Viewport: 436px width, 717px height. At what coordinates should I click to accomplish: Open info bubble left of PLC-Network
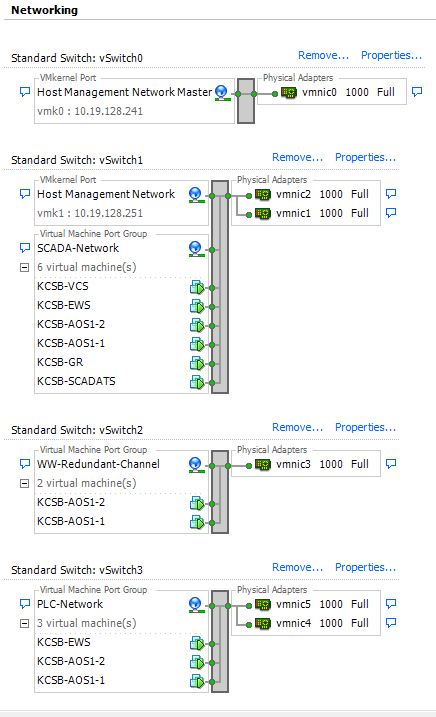(x=25, y=604)
